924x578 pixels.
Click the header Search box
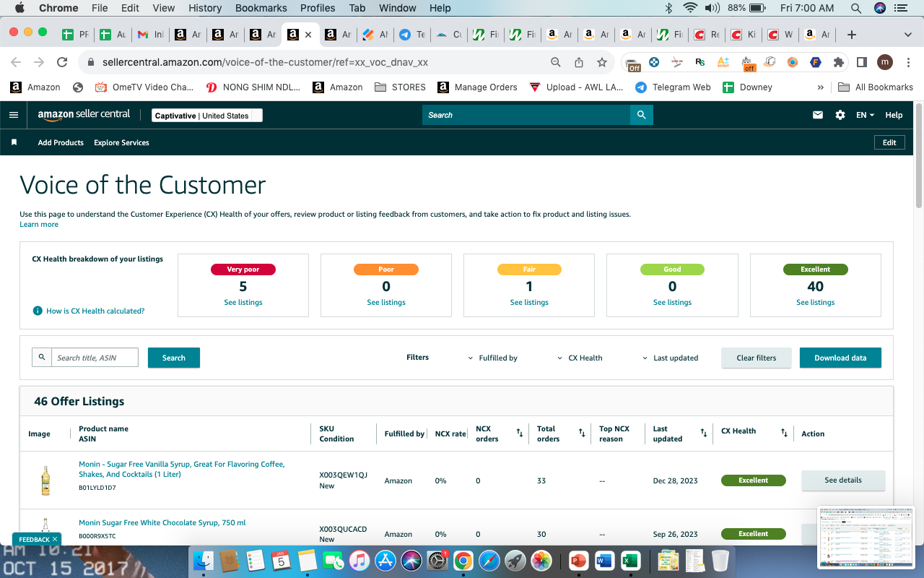click(526, 115)
